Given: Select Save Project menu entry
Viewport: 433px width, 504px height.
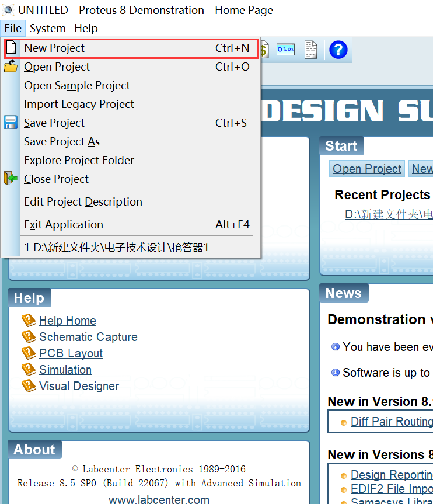Looking at the screenshot, I should pyautogui.click(x=131, y=123).
